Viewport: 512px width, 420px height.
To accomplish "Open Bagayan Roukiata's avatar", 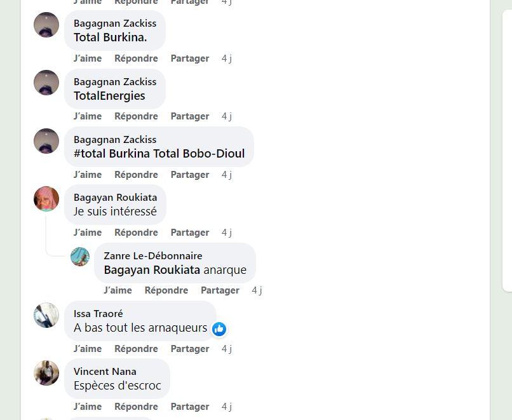I will [x=46, y=199].
